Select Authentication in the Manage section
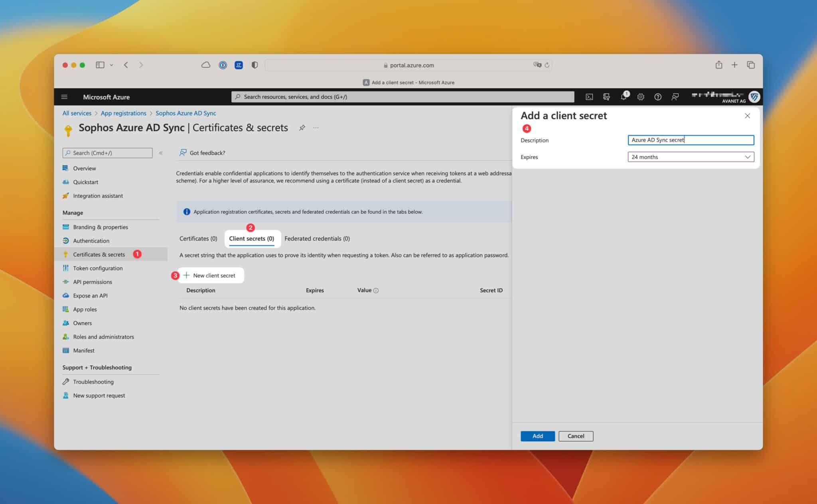The height and width of the screenshot is (504, 817). pos(91,240)
